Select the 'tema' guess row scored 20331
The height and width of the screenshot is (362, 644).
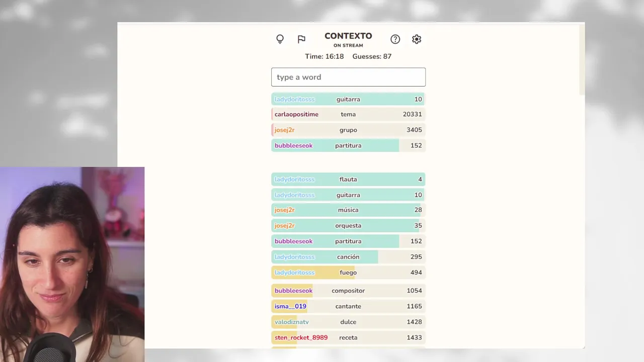pyautogui.click(x=348, y=114)
